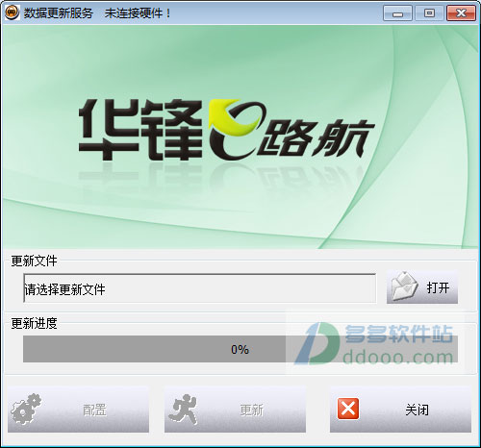Click the running-man icon on the 更新 button
This screenshot has width=481, height=448.
click(x=184, y=410)
